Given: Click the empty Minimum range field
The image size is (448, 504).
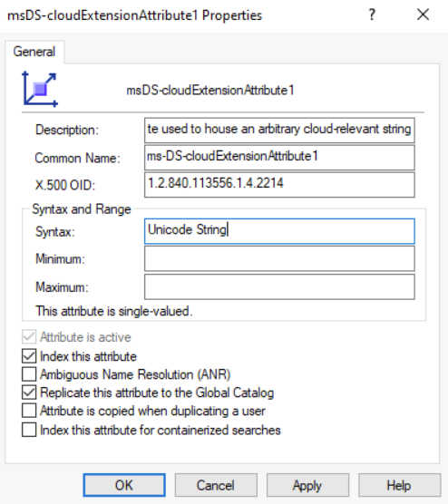Looking at the screenshot, I should click(279, 258).
